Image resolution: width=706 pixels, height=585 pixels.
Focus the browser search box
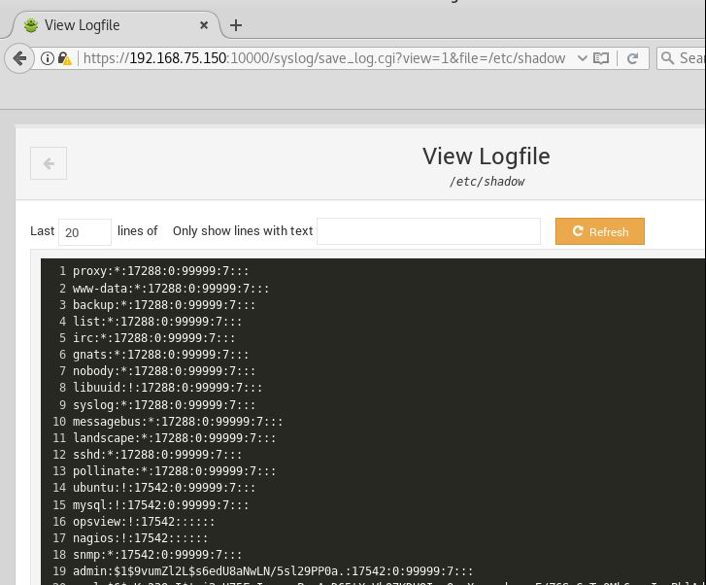681,58
